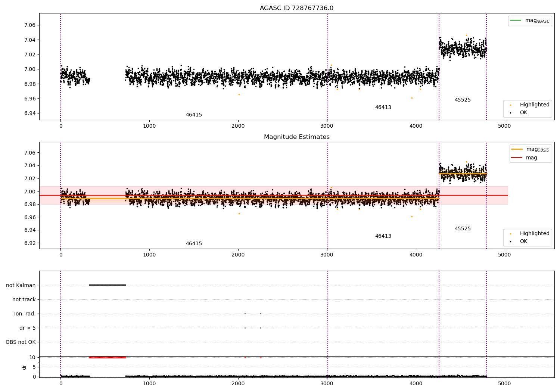Click obsid label 45525 in Magnitude Estimates panel
The image size is (560, 392).
tap(463, 229)
